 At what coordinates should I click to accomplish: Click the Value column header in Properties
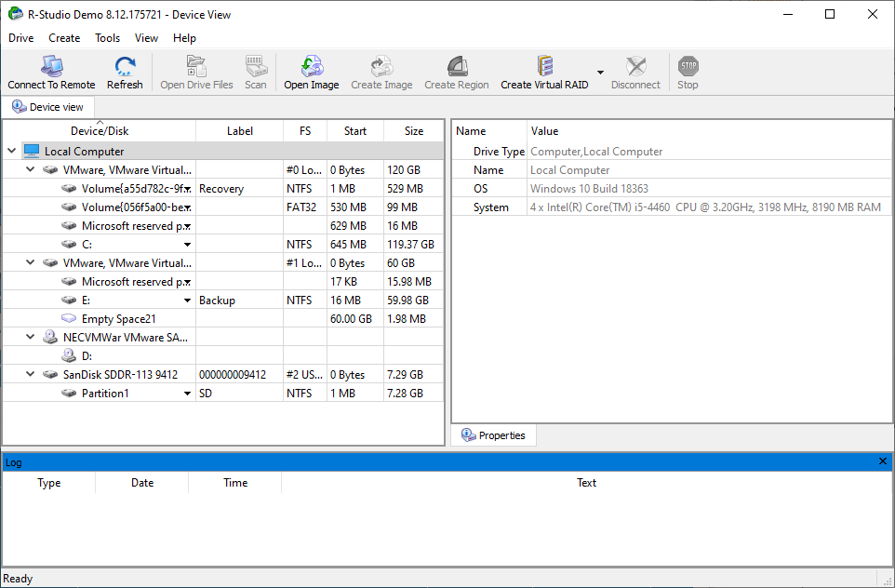[x=710, y=131]
